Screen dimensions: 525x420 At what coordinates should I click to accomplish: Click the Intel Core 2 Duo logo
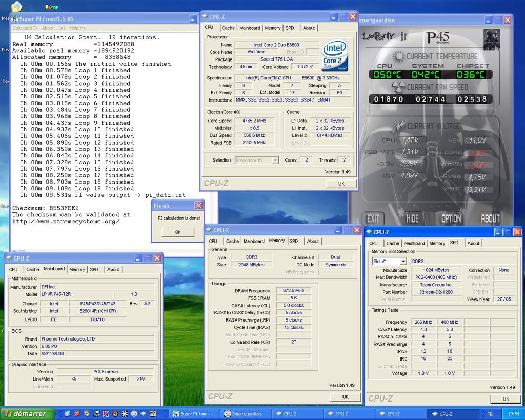point(335,56)
